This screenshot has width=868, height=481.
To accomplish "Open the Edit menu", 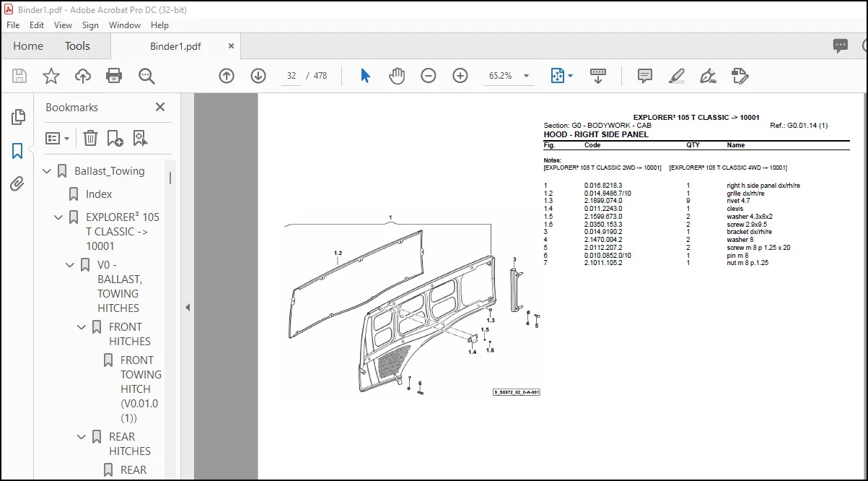I will click(x=37, y=25).
